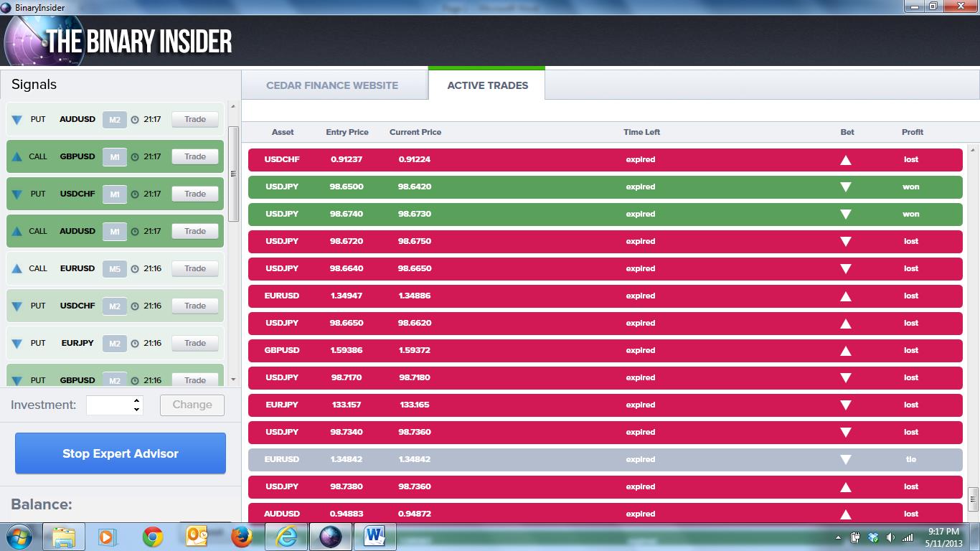Click the Stop Expert Advisor button
The width and height of the screenshot is (980, 551).
coord(121,453)
